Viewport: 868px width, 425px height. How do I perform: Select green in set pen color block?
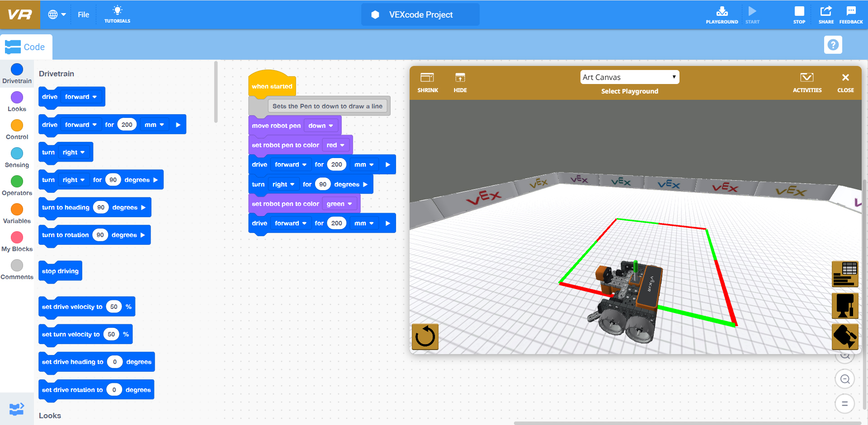point(340,204)
